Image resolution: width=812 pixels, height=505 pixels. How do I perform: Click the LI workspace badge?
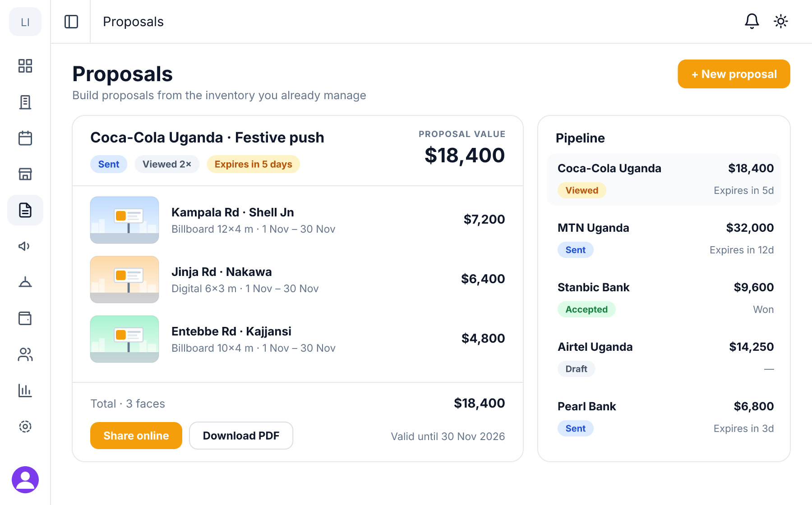(25, 22)
